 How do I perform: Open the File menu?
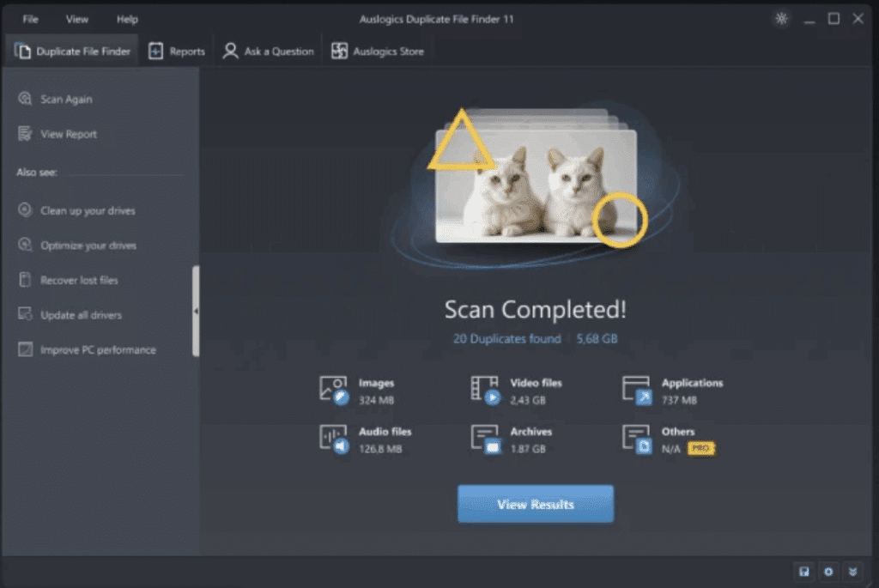point(30,19)
